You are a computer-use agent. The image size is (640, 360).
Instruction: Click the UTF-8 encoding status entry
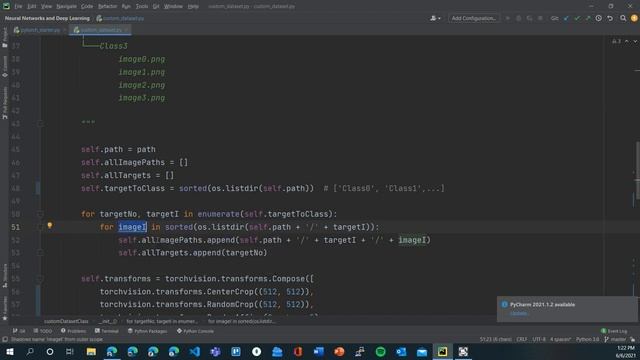click(x=539, y=339)
